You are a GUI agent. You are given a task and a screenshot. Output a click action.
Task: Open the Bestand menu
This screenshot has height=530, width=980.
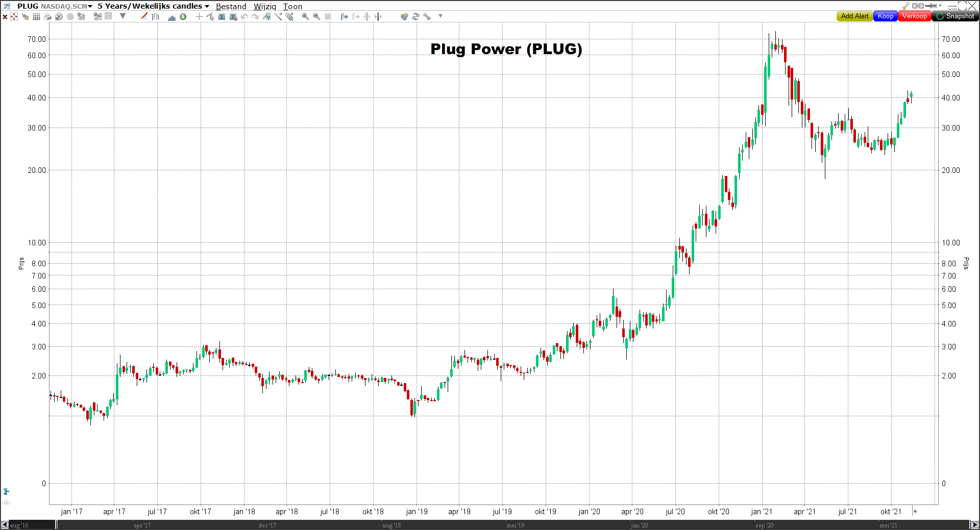click(231, 6)
